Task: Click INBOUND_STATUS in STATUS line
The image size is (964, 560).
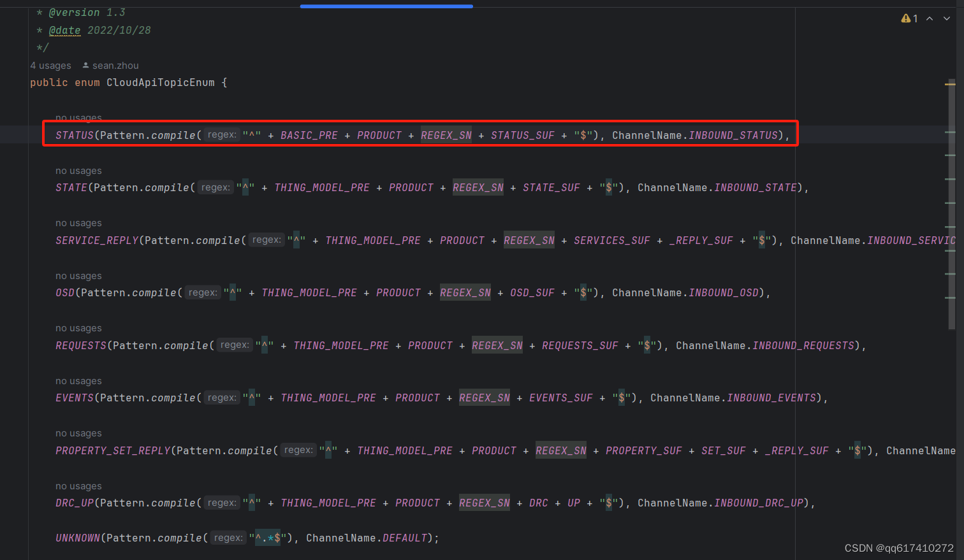Action: click(x=733, y=135)
